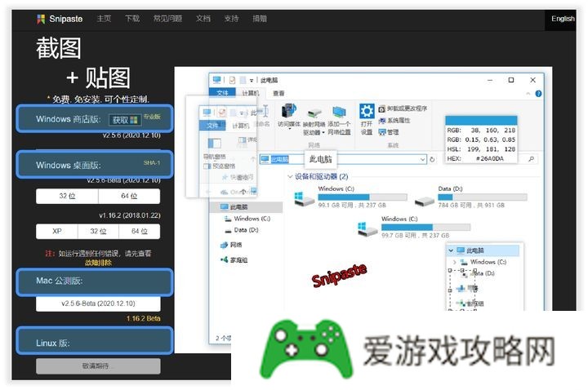The width and height of the screenshot is (588, 390).
Task: Select 此电脑 in the Explorer navigation tree
Action: pyautogui.click(x=246, y=206)
